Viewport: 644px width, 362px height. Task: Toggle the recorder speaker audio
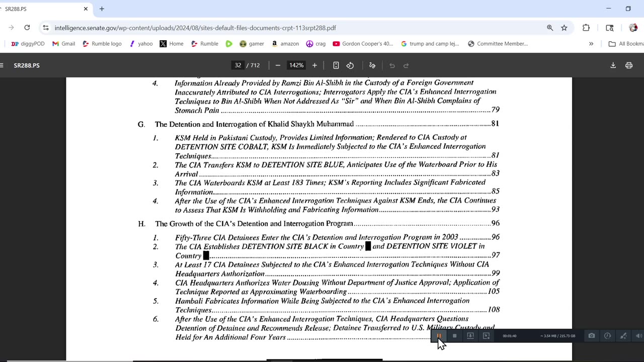point(638,336)
